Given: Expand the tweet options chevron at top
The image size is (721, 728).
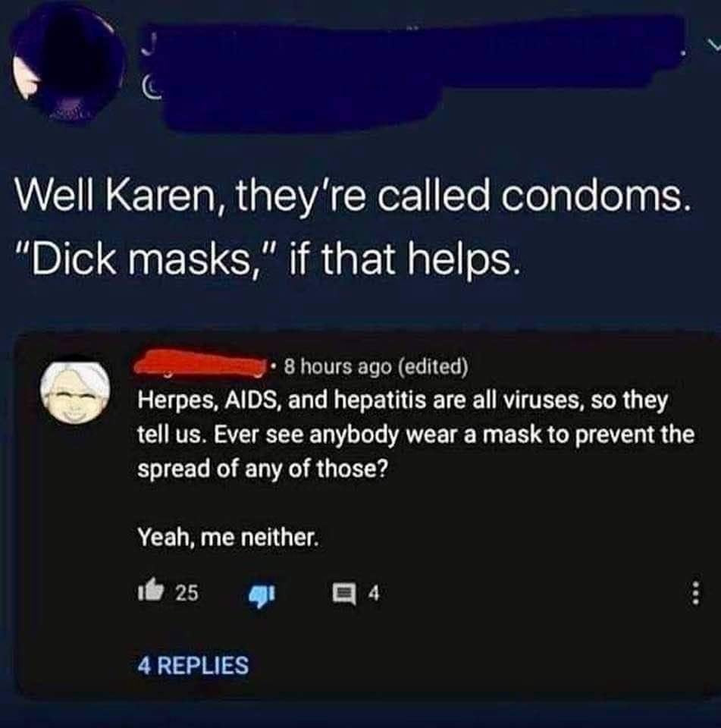Looking at the screenshot, I should pos(712,45).
